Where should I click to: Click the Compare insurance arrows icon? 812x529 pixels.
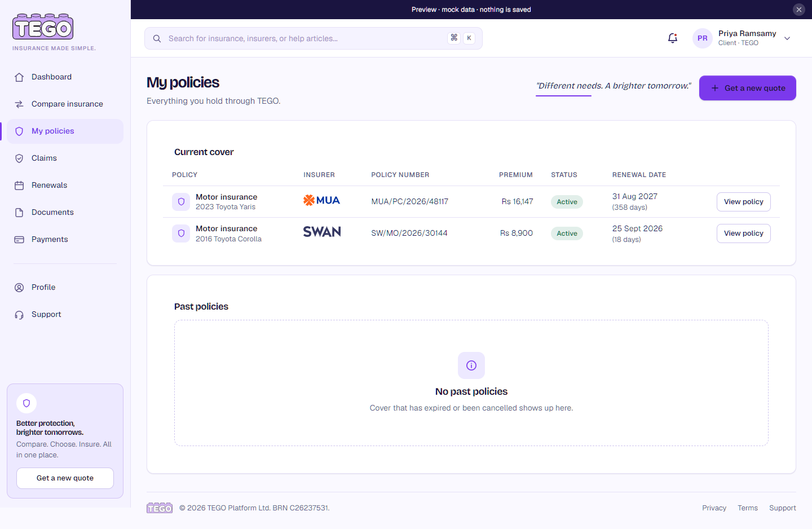coord(19,104)
